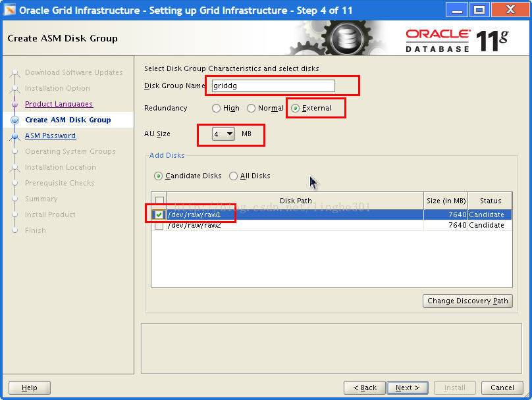This screenshot has width=532, height=400.
Task: Click the /dev/raw/raw1 path text
Action: point(194,214)
